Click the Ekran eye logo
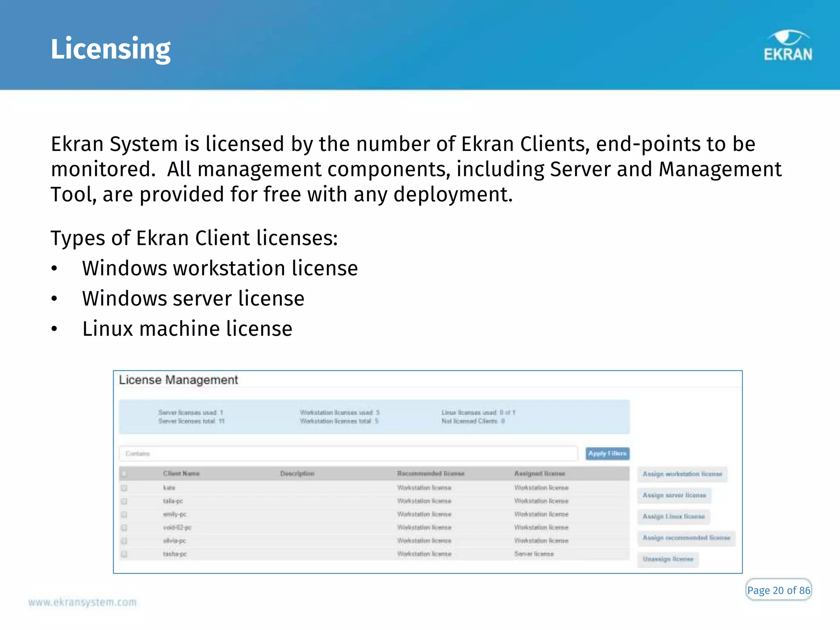 tap(787, 45)
